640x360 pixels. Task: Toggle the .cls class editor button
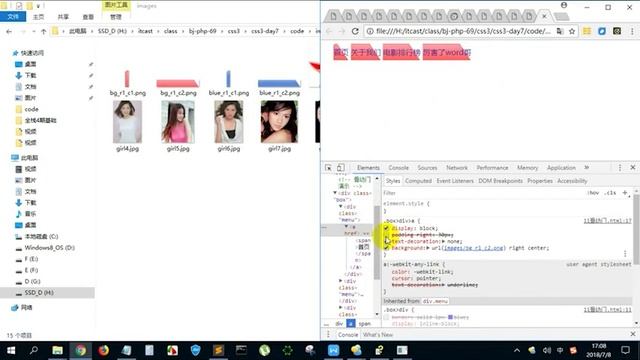point(611,193)
